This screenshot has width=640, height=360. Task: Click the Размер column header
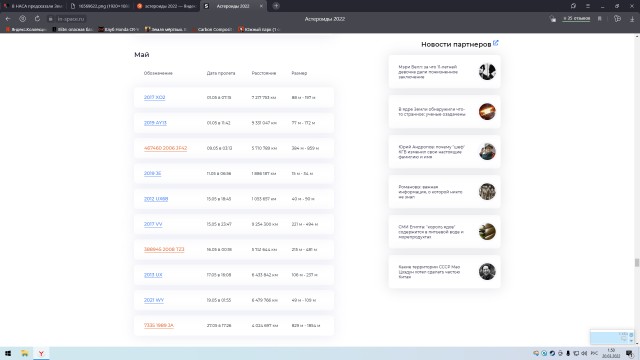pos(299,73)
